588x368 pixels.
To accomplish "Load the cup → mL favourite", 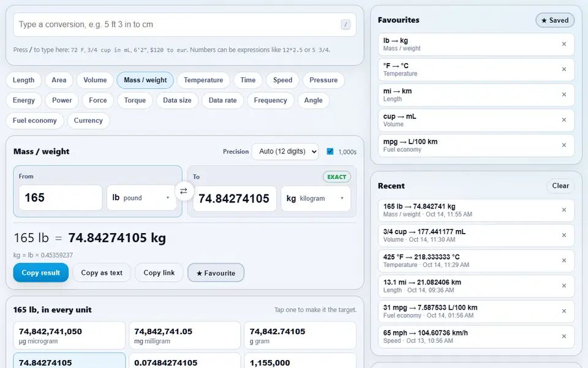I will [469, 120].
